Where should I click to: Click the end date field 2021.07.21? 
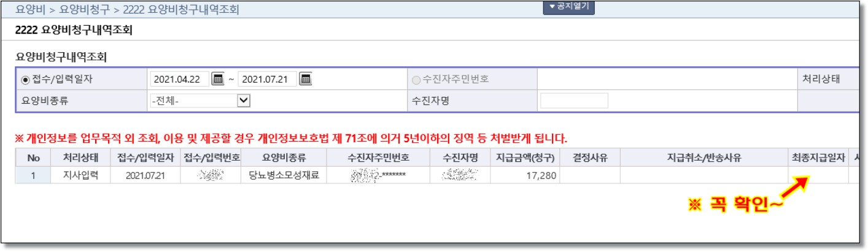267,79
